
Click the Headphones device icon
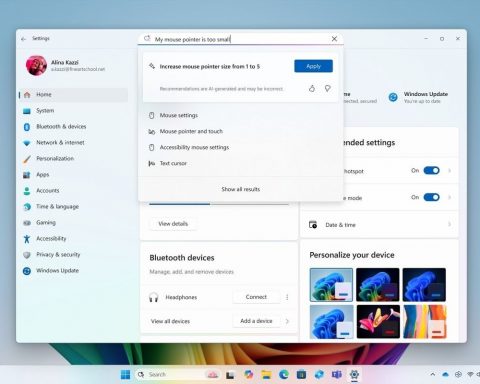(x=153, y=297)
